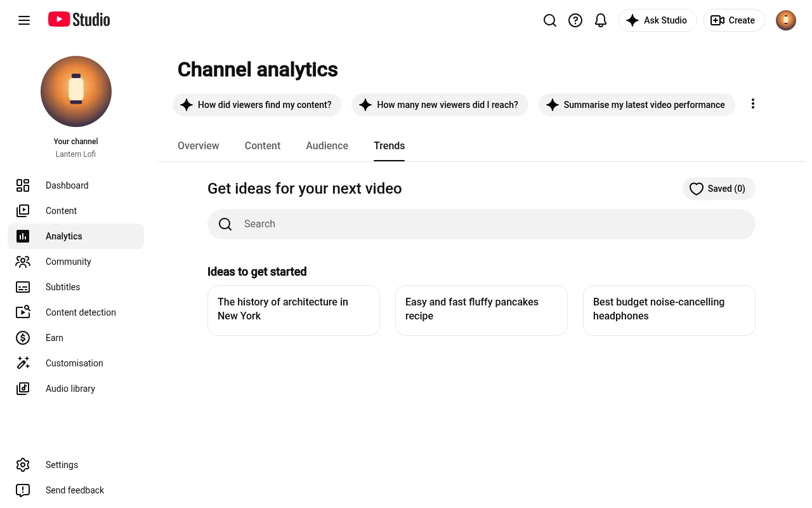The width and height of the screenshot is (812, 508).
Task: Switch to the Audience tab
Action: tap(327, 145)
